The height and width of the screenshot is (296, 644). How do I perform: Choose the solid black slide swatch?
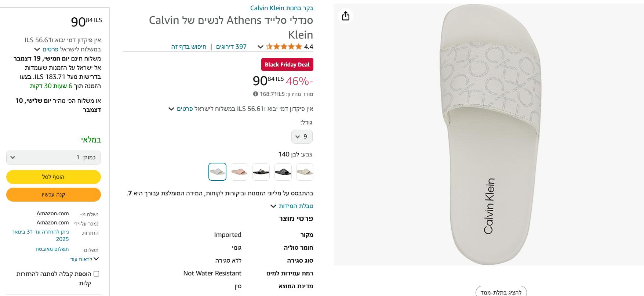[261, 172]
